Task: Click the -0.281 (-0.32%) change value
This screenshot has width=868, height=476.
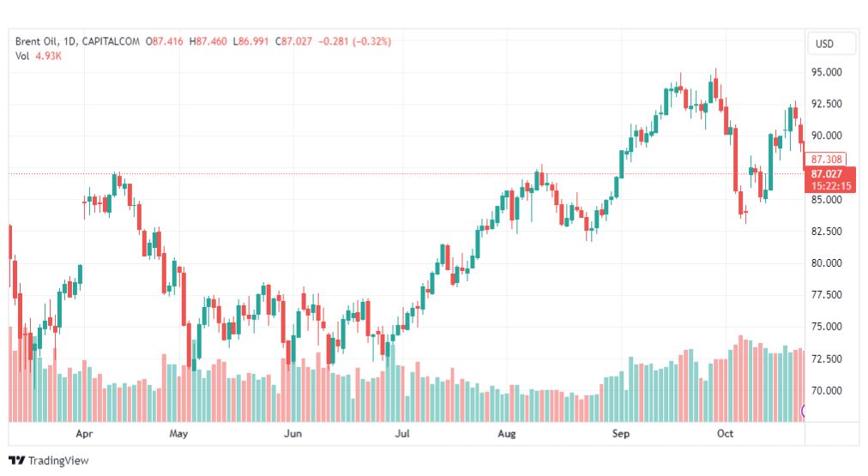Action: [355, 41]
